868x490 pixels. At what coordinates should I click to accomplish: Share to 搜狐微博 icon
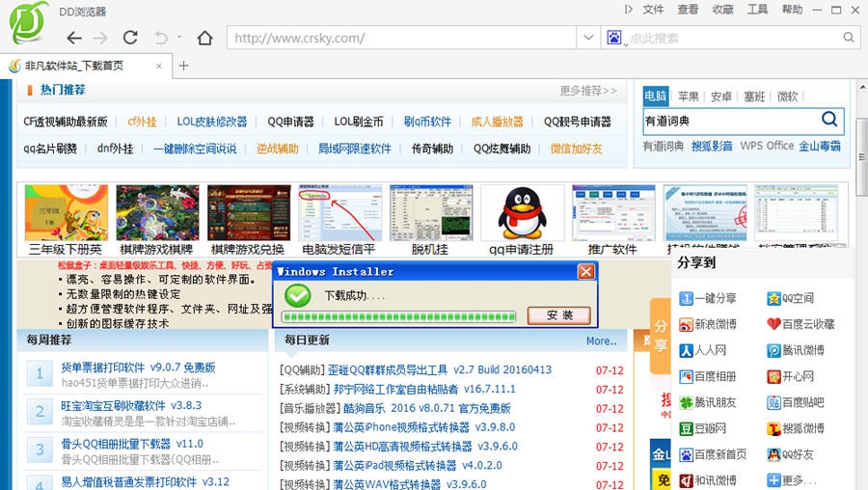point(773,428)
